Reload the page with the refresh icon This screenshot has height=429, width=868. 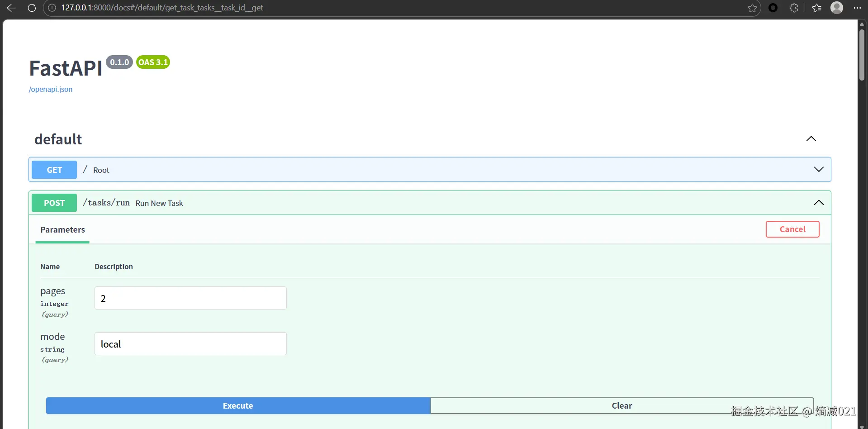click(x=32, y=8)
